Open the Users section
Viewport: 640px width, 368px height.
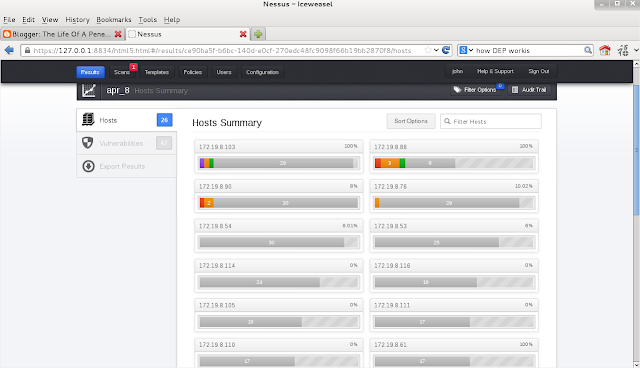pyautogui.click(x=224, y=72)
